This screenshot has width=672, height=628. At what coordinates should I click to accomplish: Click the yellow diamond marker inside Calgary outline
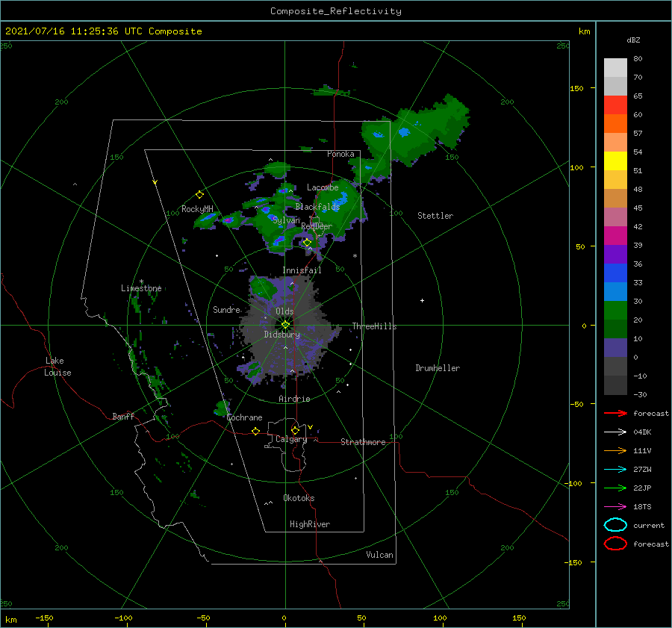click(295, 430)
